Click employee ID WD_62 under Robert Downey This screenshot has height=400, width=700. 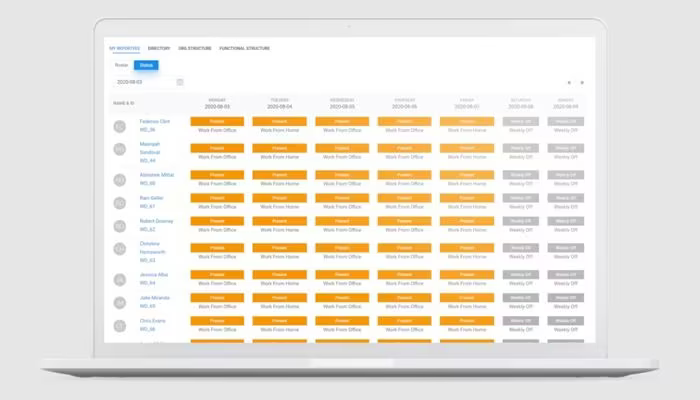[x=147, y=229]
